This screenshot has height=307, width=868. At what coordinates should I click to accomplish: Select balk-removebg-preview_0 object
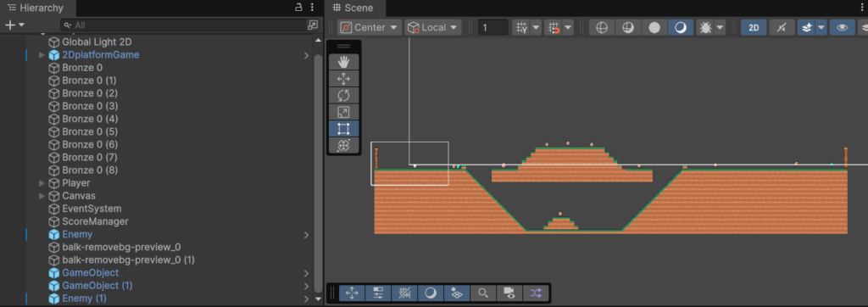click(x=121, y=247)
